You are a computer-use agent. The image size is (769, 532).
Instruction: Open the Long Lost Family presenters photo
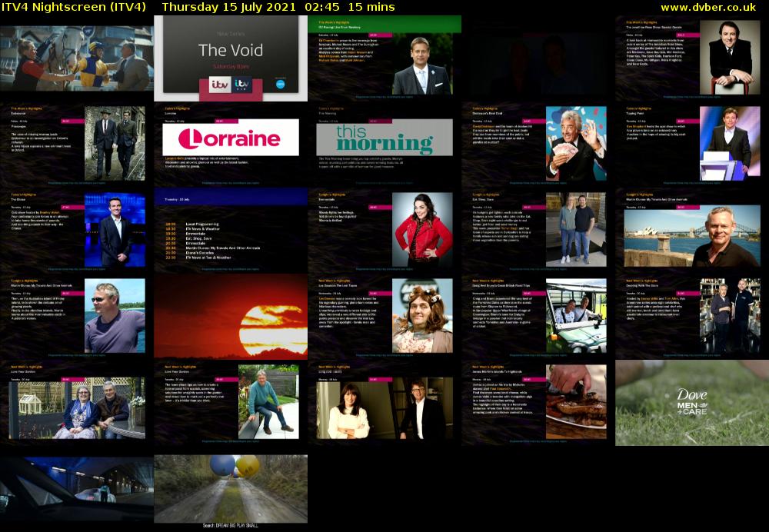(x=384, y=408)
